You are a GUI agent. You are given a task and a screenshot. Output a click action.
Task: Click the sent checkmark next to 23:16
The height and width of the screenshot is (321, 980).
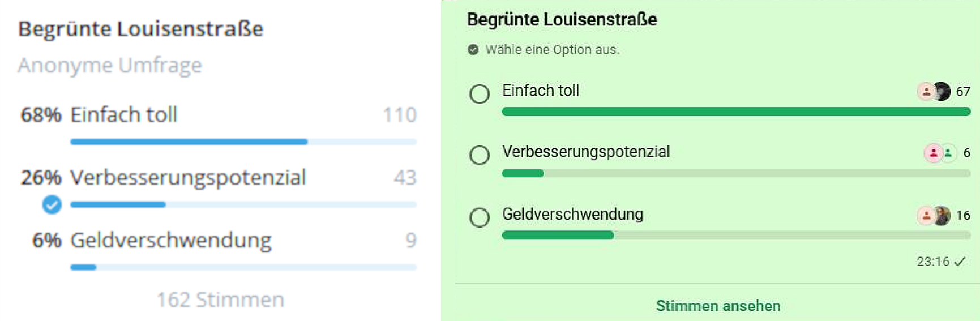click(x=960, y=262)
